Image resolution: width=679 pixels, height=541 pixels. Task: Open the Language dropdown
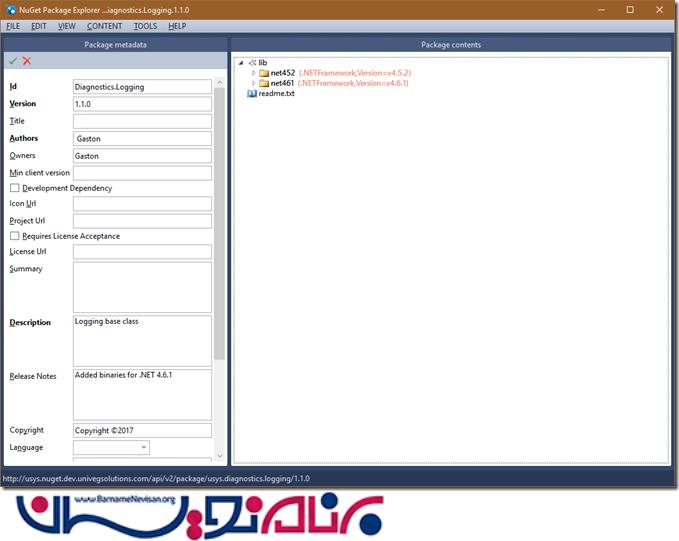tap(111, 447)
